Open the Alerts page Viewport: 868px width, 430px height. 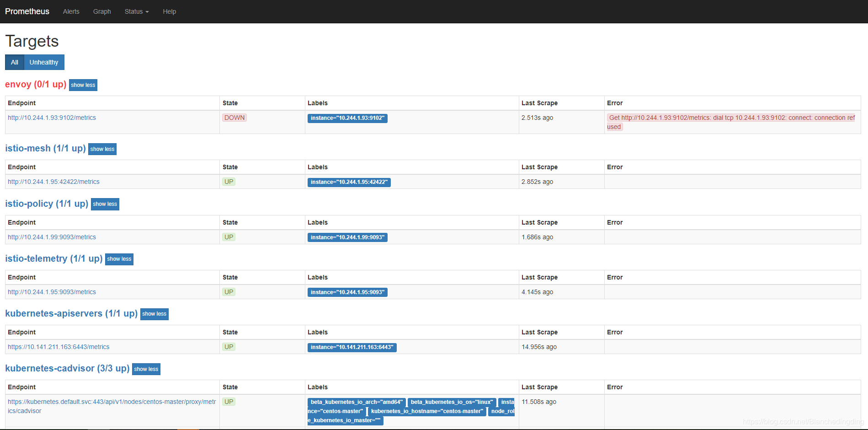coord(71,11)
